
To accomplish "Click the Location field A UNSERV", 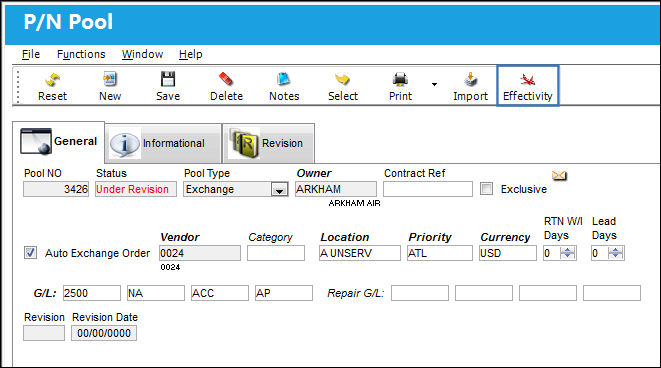I will click(x=360, y=253).
